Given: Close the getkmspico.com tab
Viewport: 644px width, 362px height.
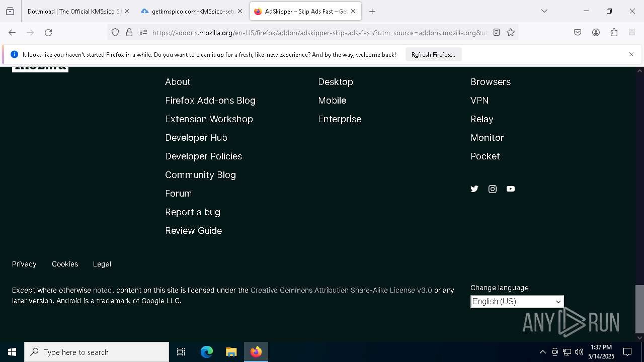Looking at the screenshot, I should tap(239, 11).
